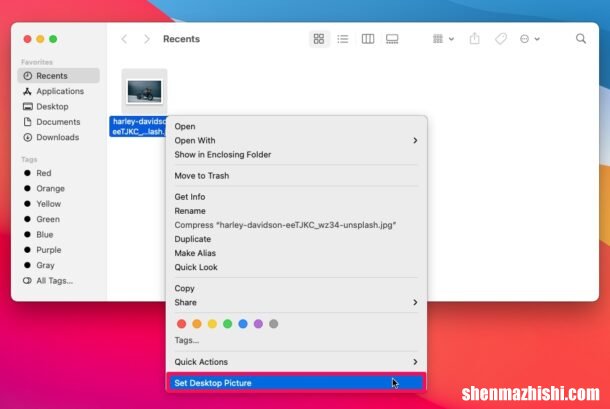Screen dimensions: 610x409
Task: Choose Move to Trash
Action: click(x=296, y=176)
